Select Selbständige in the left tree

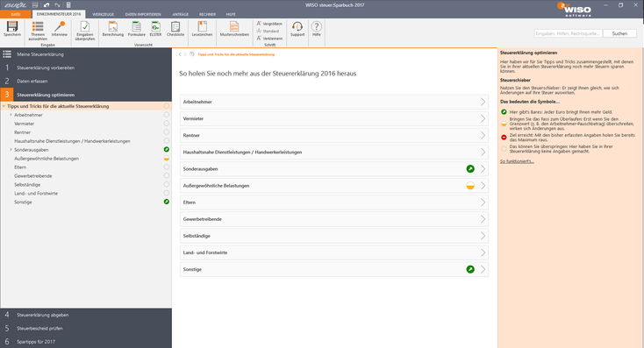(27, 185)
